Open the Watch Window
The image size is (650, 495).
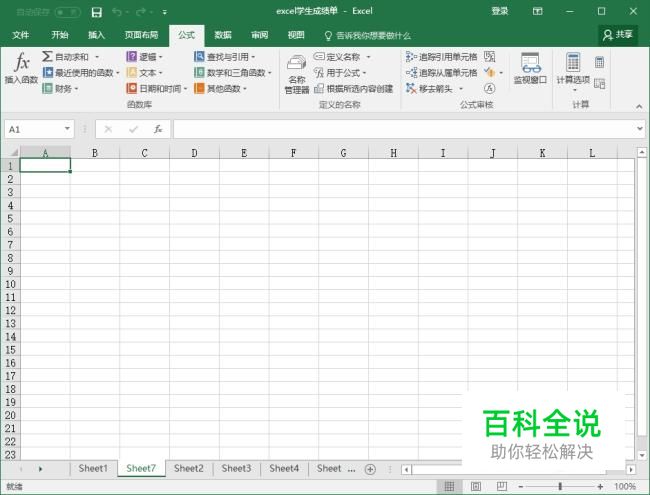[x=530, y=68]
